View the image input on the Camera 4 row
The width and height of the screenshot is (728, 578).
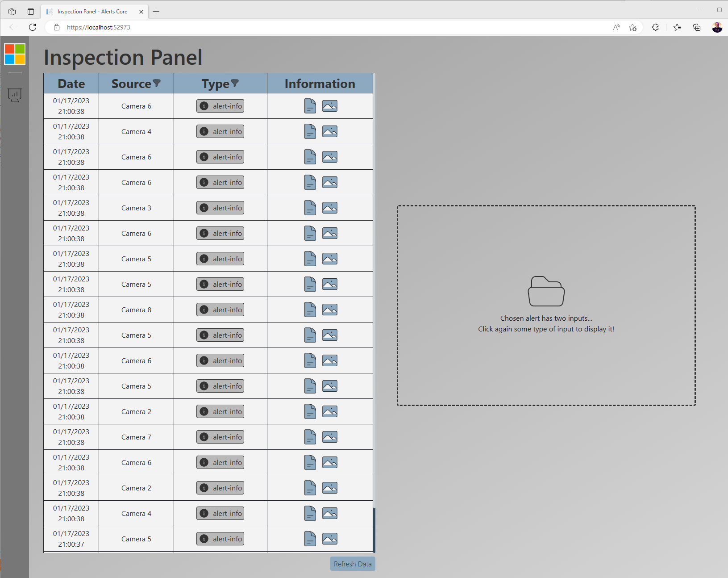pyautogui.click(x=330, y=131)
